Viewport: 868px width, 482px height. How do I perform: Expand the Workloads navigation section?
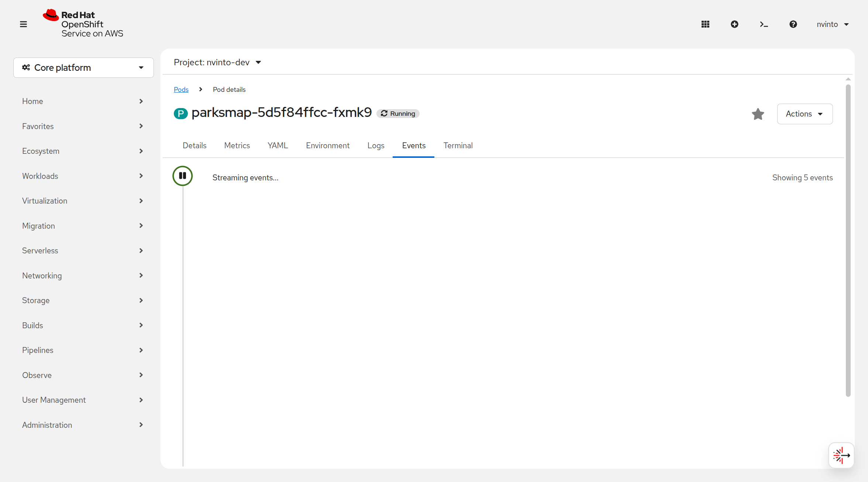click(x=83, y=176)
